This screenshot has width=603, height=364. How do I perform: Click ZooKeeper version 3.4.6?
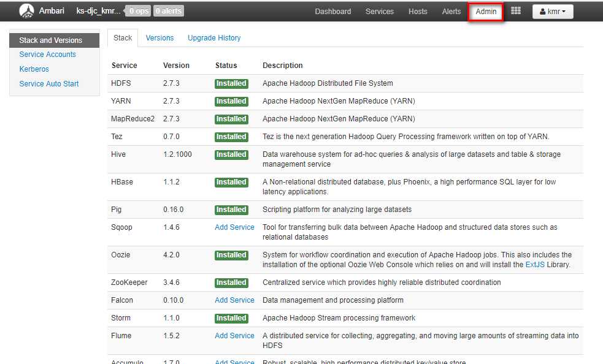pos(171,282)
